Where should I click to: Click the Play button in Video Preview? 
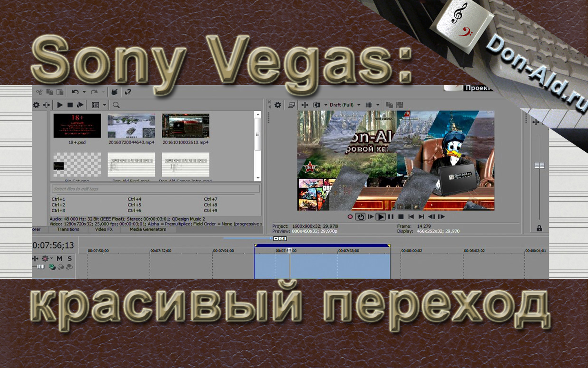(381, 217)
